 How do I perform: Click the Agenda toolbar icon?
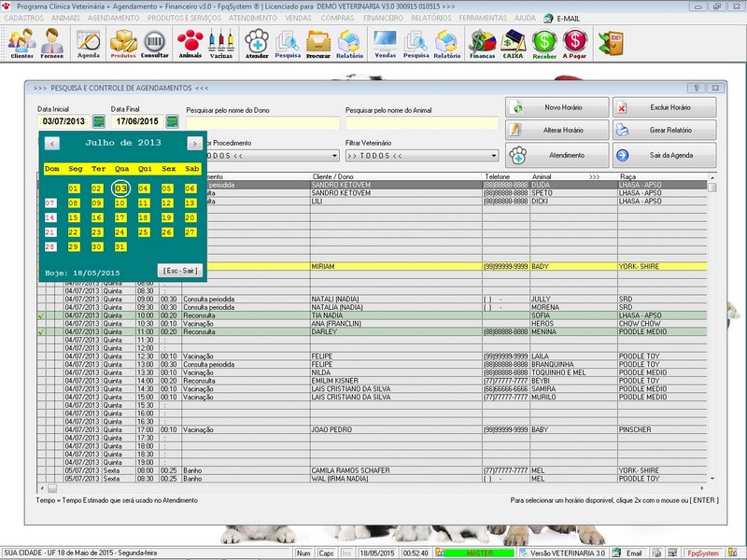(89, 42)
